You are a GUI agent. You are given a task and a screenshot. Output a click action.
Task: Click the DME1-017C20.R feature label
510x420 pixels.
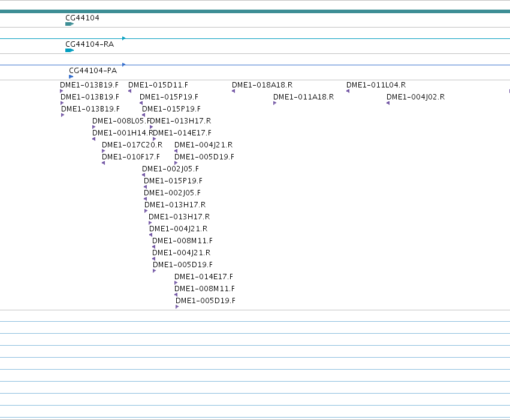(132, 145)
